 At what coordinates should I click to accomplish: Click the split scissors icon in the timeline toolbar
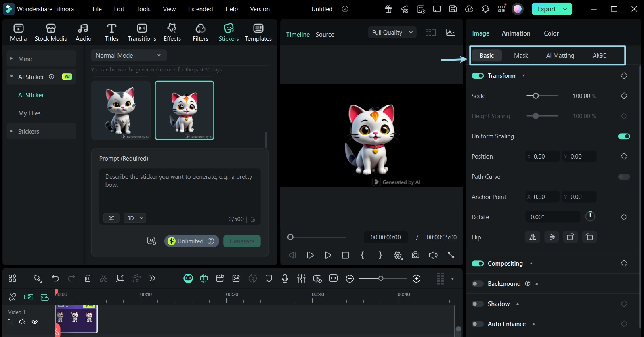pyautogui.click(x=104, y=278)
